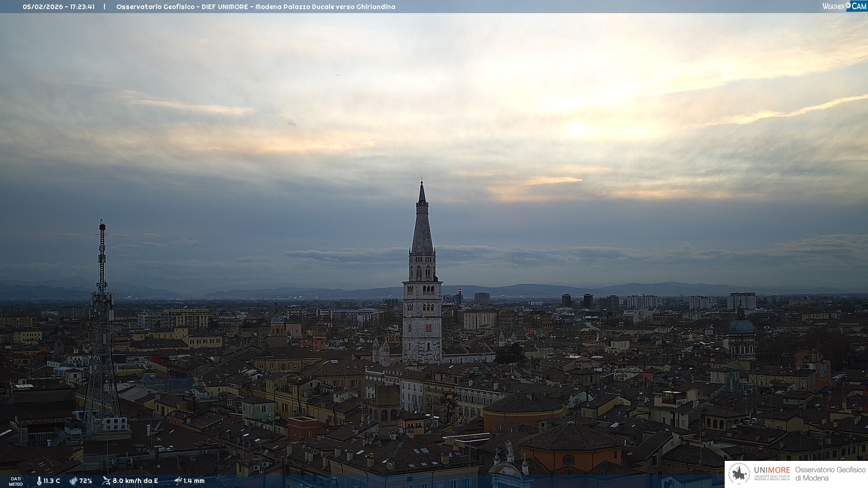
Task: Click the rain umbrella icon
Action: (178, 481)
